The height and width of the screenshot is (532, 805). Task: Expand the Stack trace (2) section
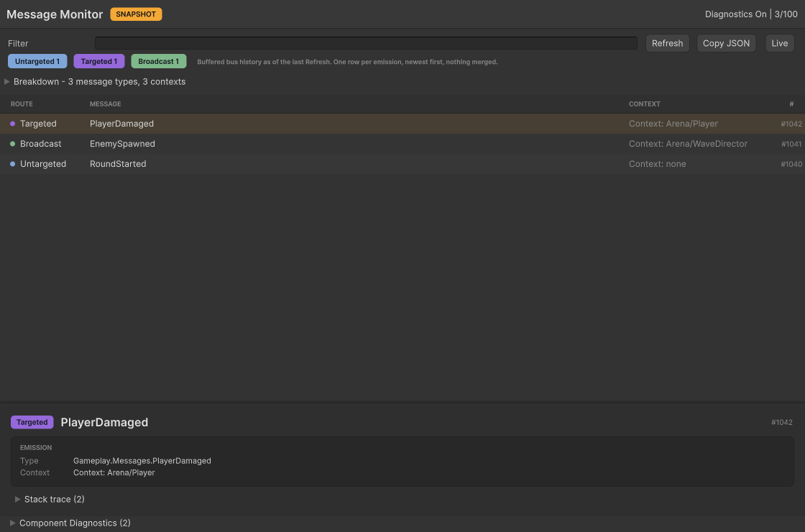(50, 499)
